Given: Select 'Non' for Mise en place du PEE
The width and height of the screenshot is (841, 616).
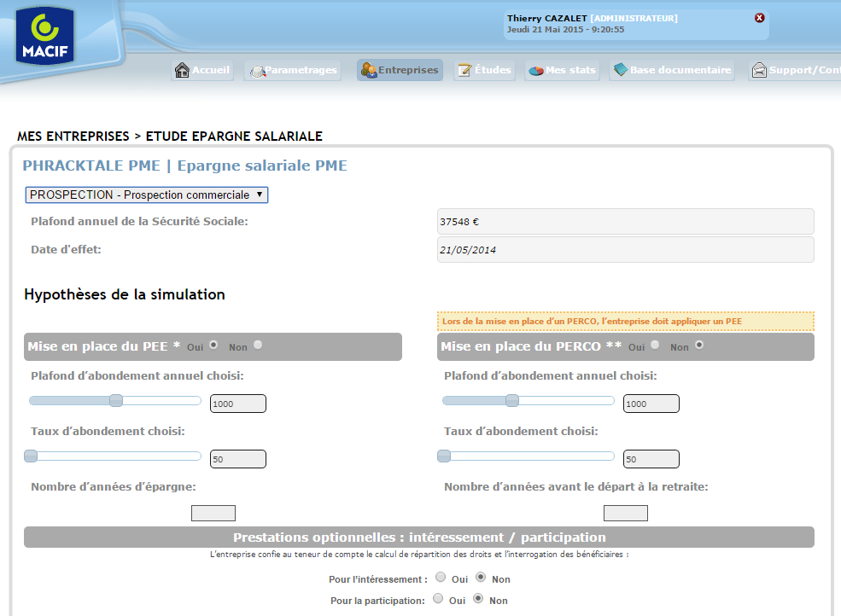Looking at the screenshot, I should point(257,346).
